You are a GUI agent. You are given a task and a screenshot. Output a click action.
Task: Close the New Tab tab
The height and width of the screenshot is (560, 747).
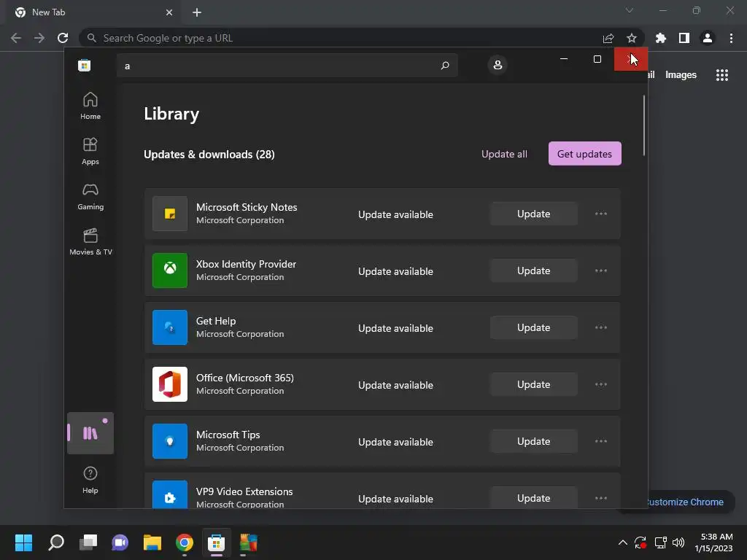click(169, 12)
